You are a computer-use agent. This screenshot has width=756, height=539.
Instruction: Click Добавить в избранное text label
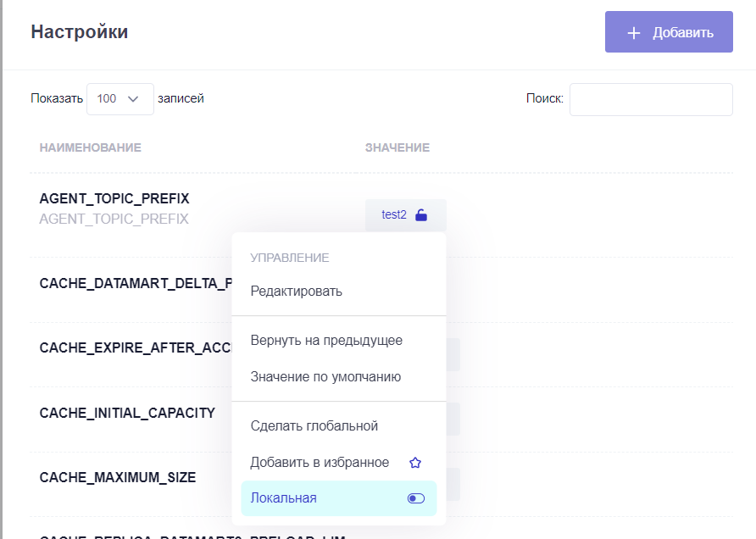[x=320, y=463]
